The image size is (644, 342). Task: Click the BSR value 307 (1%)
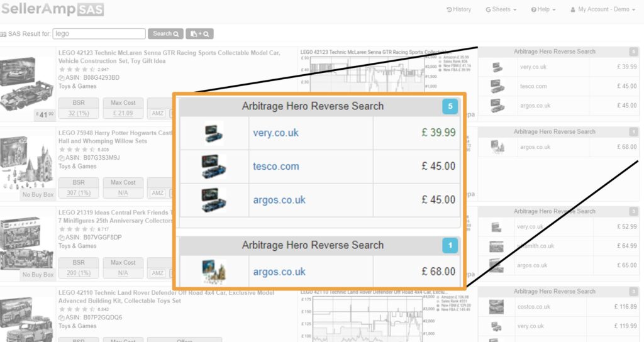tap(79, 192)
